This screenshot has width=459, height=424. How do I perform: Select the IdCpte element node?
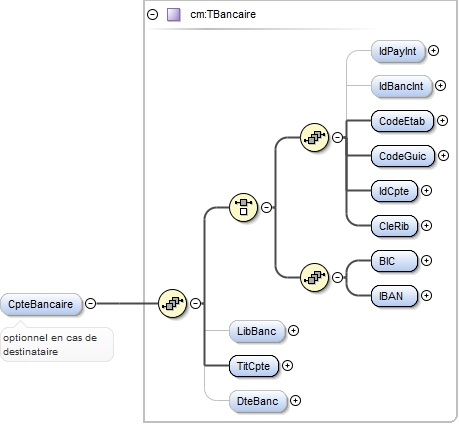(x=394, y=191)
